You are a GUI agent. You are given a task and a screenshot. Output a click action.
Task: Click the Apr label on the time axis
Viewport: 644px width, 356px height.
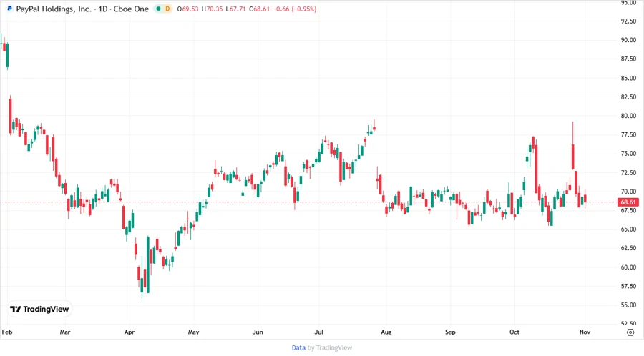pyautogui.click(x=130, y=332)
